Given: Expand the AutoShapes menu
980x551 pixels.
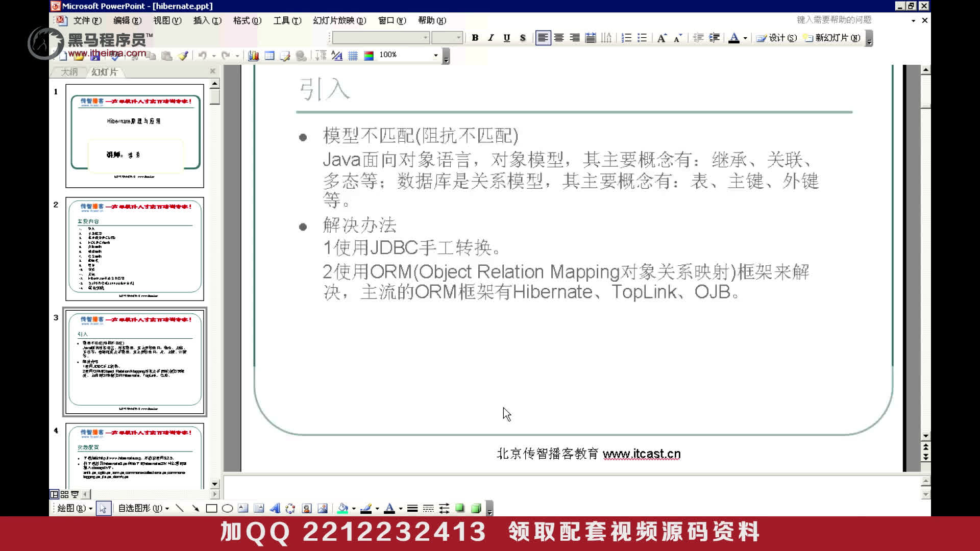Looking at the screenshot, I should coord(143,508).
